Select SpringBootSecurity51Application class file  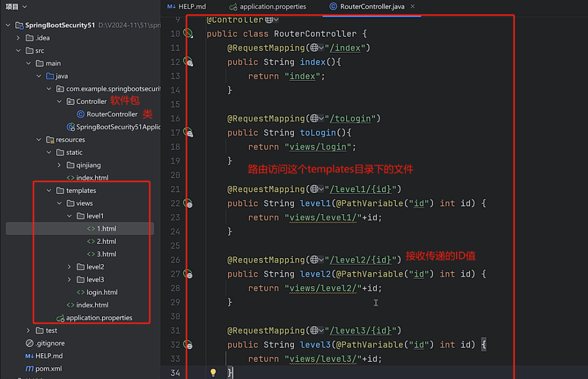pos(114,127)
